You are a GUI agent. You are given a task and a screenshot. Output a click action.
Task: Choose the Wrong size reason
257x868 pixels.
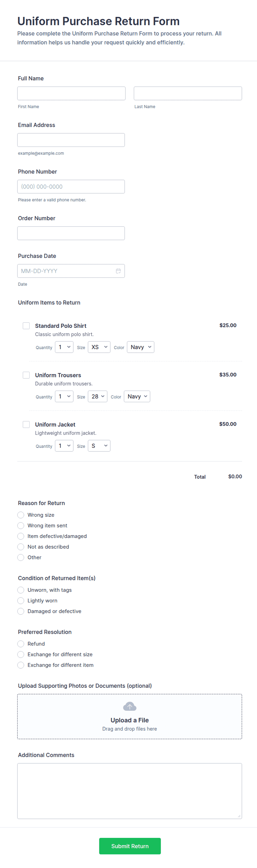coord(21,515)
